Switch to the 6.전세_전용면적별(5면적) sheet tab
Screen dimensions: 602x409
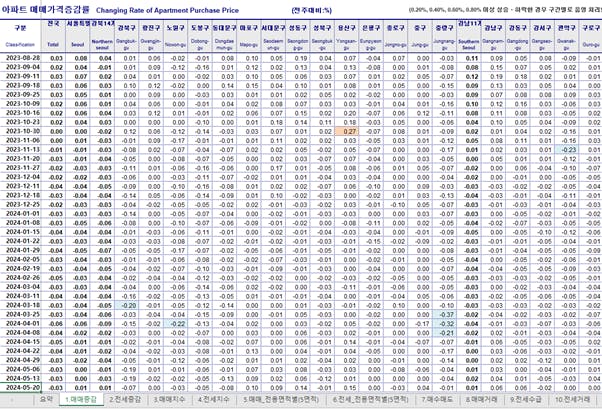[370, 399]
